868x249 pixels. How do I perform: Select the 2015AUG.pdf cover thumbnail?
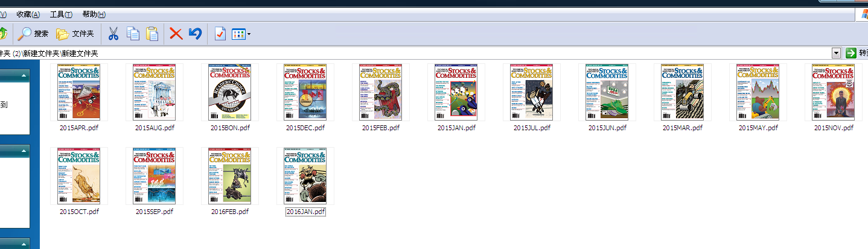(x=155, y=92)
